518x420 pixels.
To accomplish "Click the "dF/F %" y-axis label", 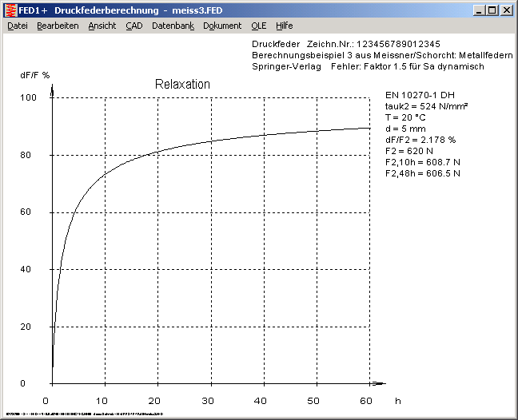I will [35, 74].
